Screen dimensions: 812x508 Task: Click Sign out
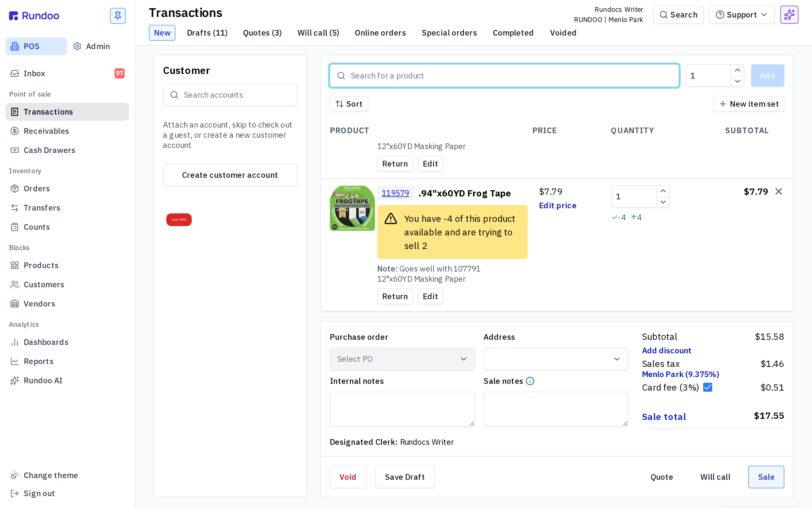tap(67, 493)
